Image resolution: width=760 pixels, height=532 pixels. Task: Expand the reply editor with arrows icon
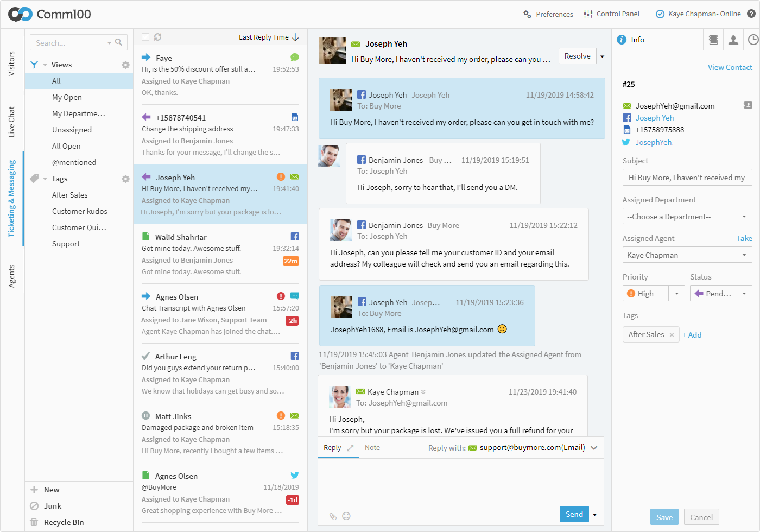(350, 448)
